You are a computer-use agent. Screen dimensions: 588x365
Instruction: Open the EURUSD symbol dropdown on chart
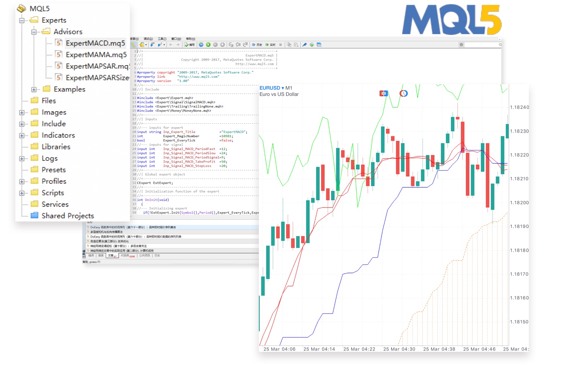coord(272,88)
